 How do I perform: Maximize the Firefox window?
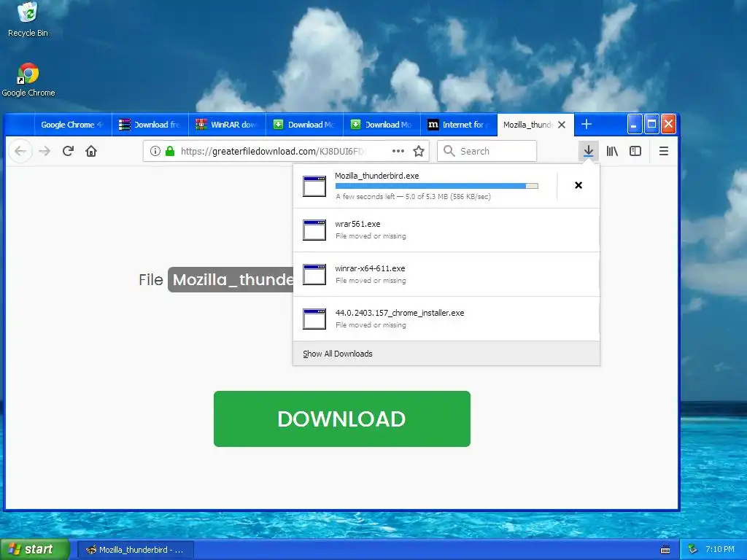click(x=651, y=124)
